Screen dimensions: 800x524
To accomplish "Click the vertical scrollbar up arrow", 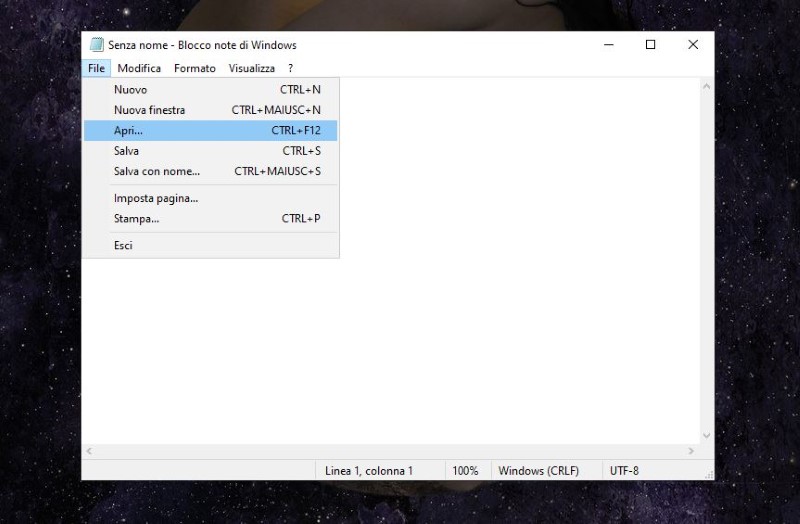I will pyautogui.click(x=706, y=87).
